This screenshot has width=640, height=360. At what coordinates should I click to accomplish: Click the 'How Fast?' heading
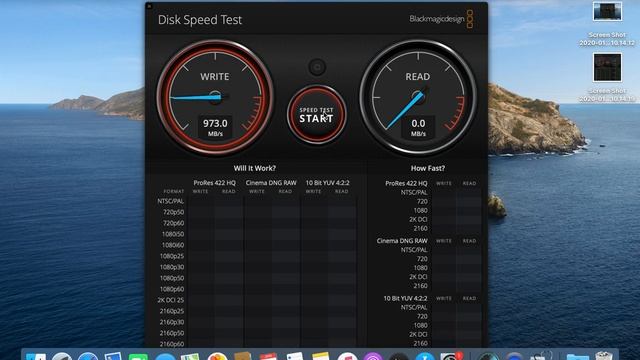click(x=428, y=168)
